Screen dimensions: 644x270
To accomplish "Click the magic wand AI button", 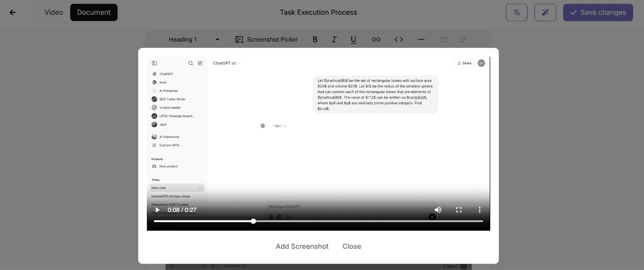I will pyautogui.click(x=545, y=12).
